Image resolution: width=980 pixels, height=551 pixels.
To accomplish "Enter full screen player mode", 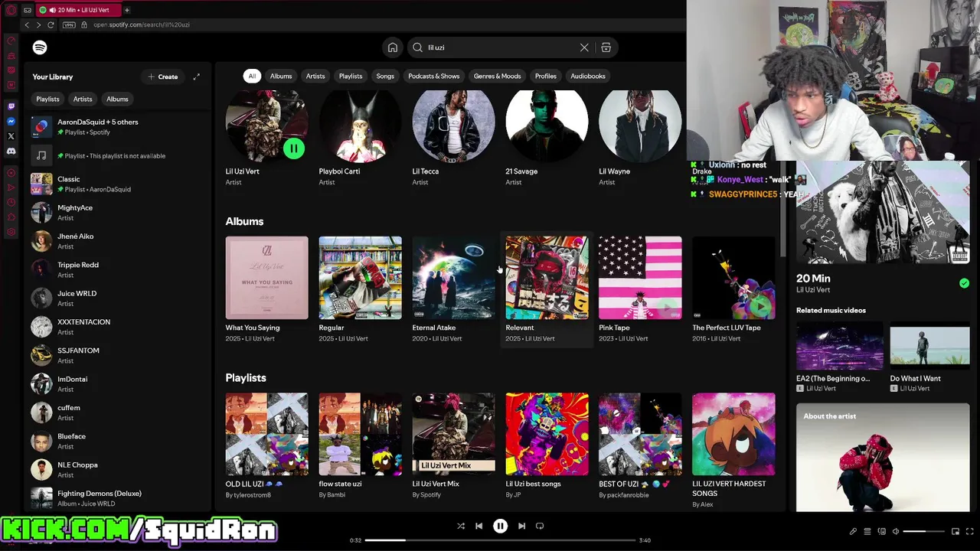I will 969,531.
